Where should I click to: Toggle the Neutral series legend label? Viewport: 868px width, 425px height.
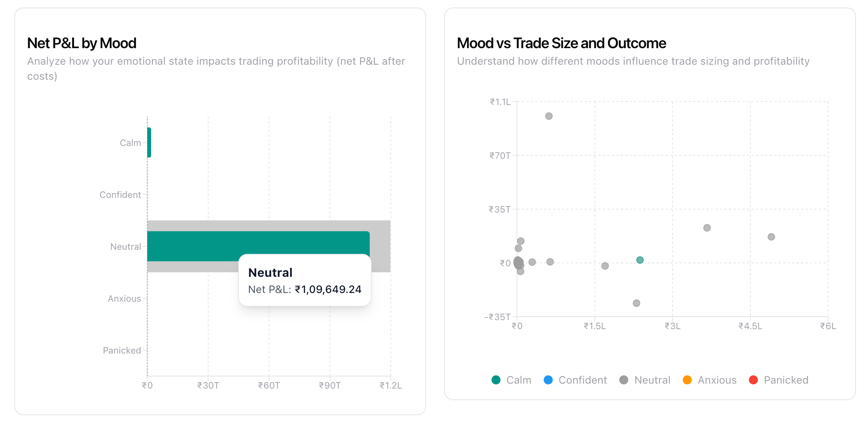tap(652, 380)
